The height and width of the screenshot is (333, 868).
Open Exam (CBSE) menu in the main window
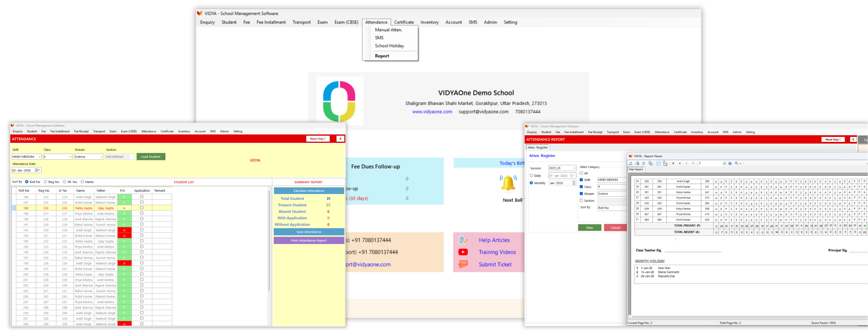tap(346, 22)
